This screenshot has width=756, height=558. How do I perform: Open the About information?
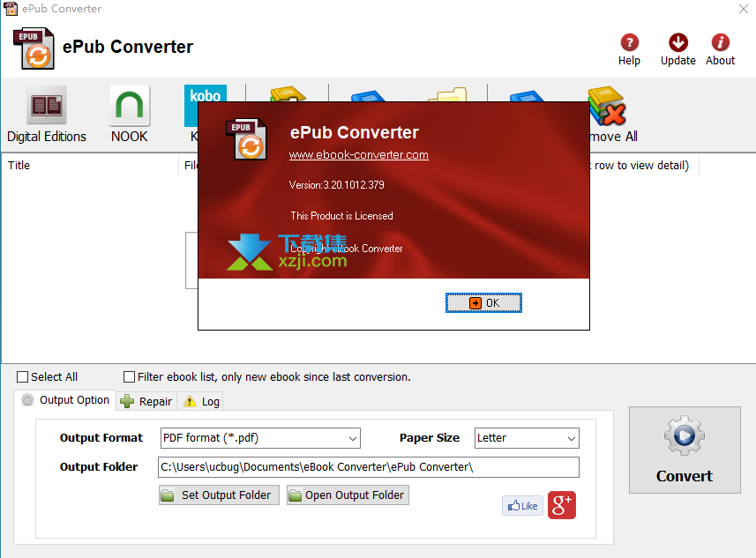click(x=721, y=49)
